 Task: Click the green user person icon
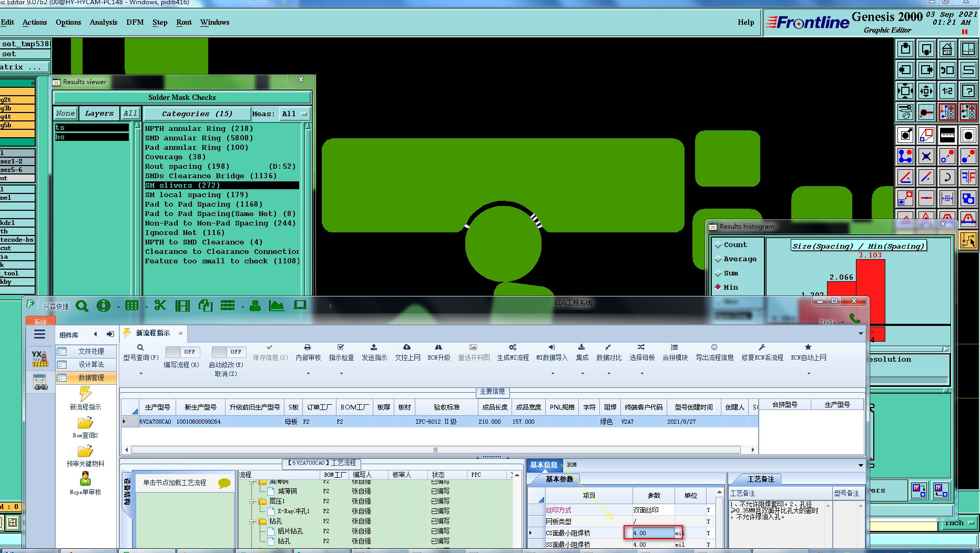coord(255,305)
